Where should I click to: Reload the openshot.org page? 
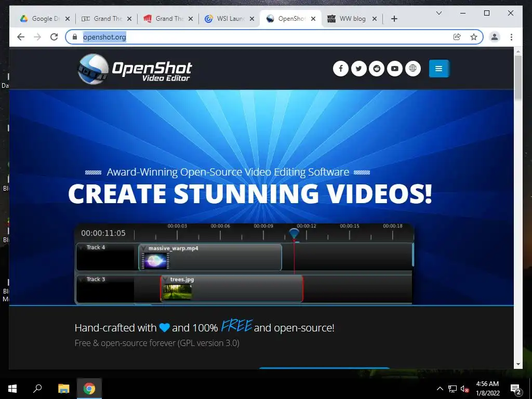(x=54, y=37)
